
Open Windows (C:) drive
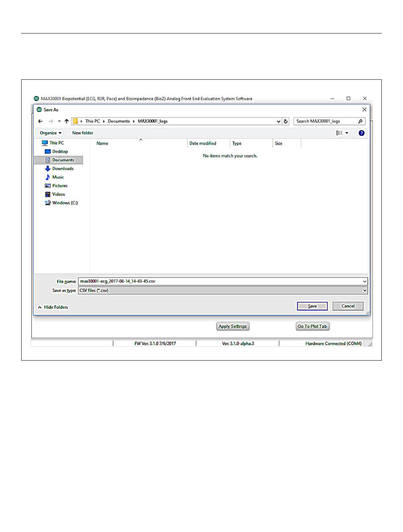(x=62, y=203)
